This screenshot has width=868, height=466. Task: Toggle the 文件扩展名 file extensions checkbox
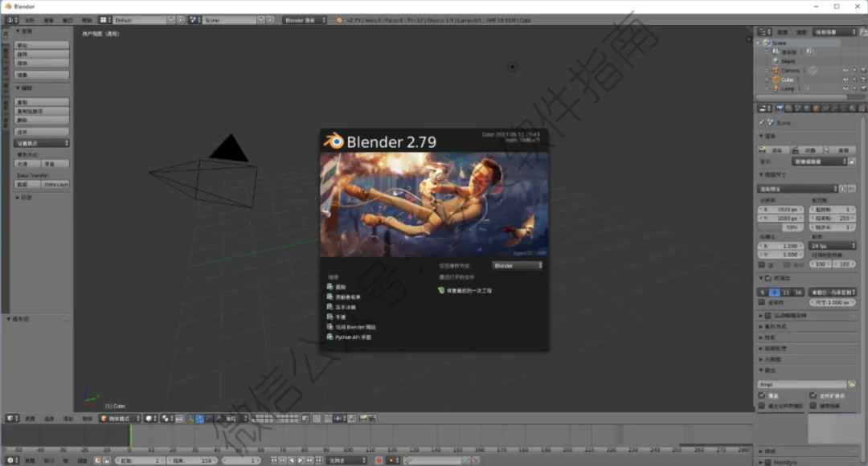(x=813, y=395)
